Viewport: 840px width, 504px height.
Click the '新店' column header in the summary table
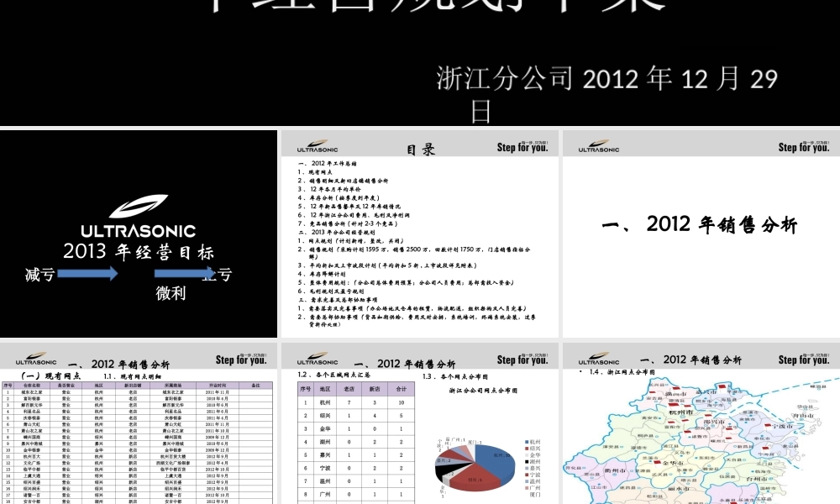375,389
